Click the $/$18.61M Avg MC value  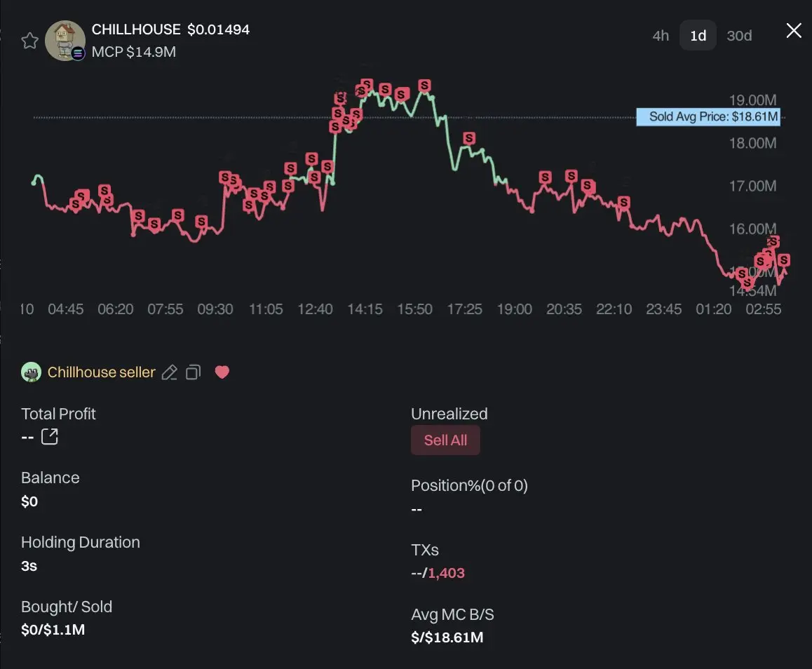tap(447, 637)
